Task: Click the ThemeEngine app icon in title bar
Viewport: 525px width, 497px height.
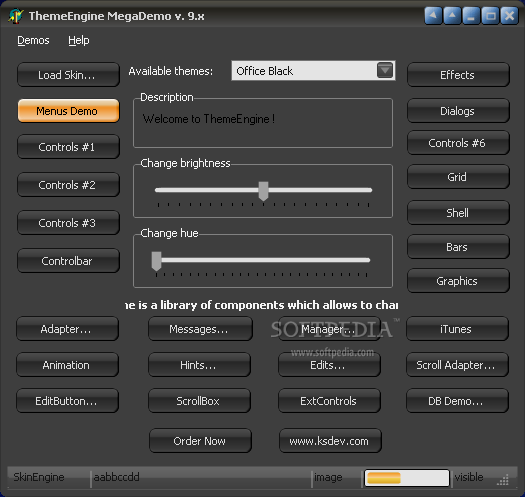Action: point(16,16)
